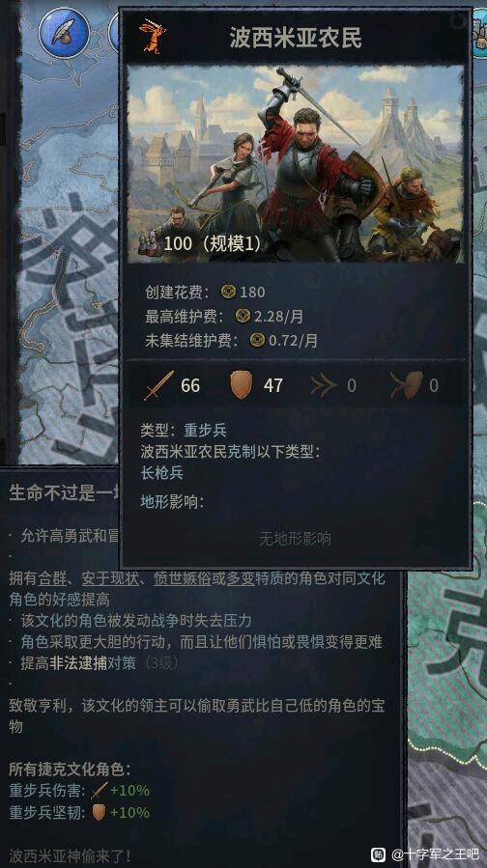Click gold coin next to 2.28/月
Viewport: 487px width, 868px height.
click(x=243, y=316)
